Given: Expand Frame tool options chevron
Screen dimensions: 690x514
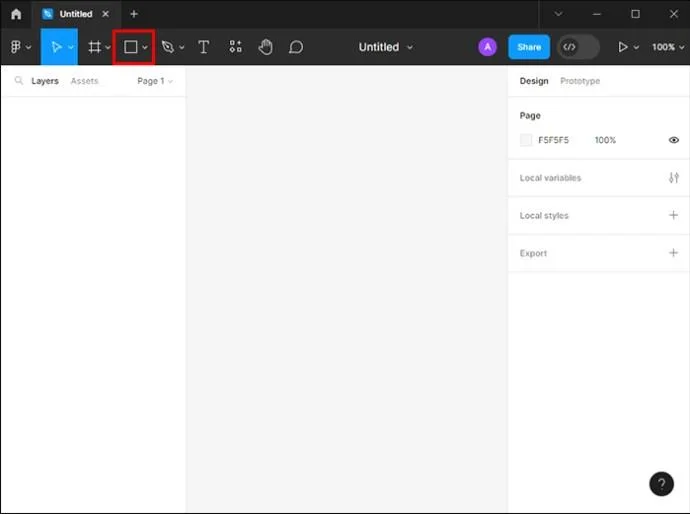Looking at the screenshot, I should [x=108, y=47].
